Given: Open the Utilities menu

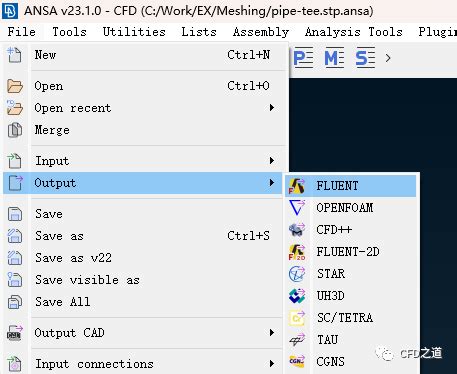Looking at the screenshot, I should coord(134,32).
